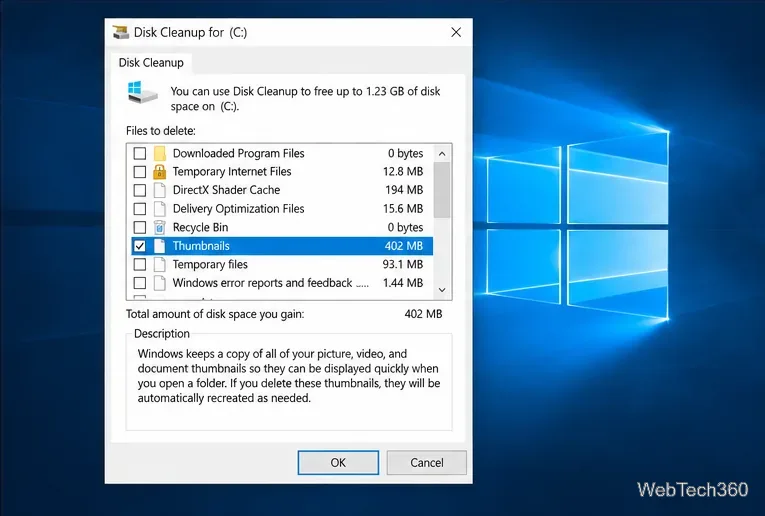Click the '194 MB' size value
This screenshot has height=516, width=765.
[x=404, y=190]
